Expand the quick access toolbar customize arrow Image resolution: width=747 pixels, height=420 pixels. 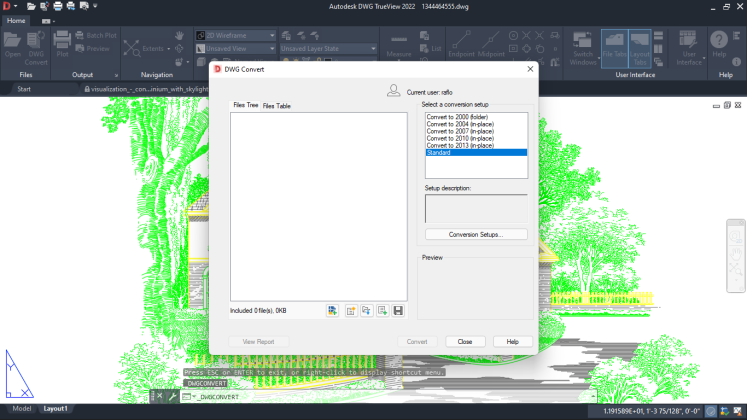(95, 6)
